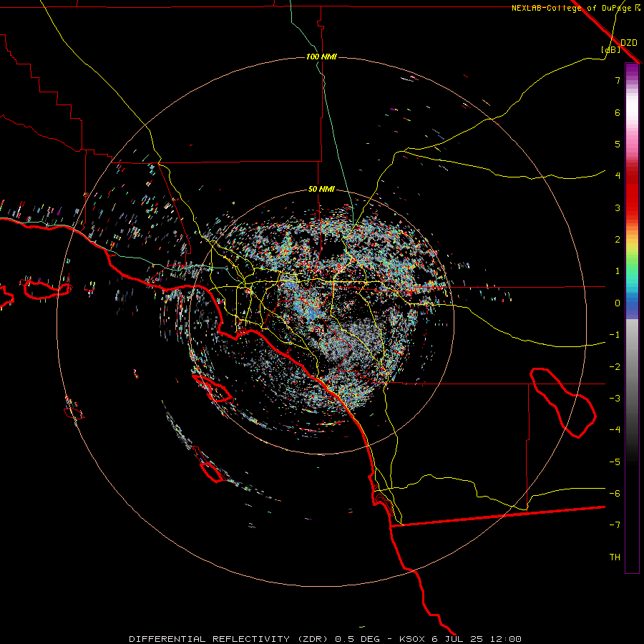
Task: Click the 50 NMI range ring label
Action: click(x=321, y=190)
